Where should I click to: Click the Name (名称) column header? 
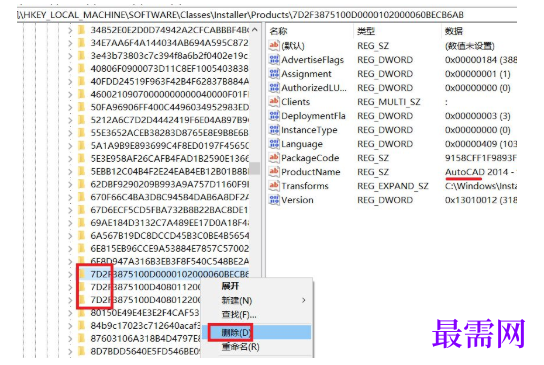[x=279, y=31]
